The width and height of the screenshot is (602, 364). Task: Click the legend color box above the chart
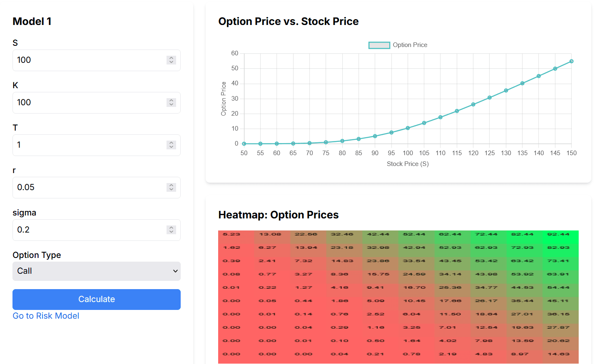379,45
